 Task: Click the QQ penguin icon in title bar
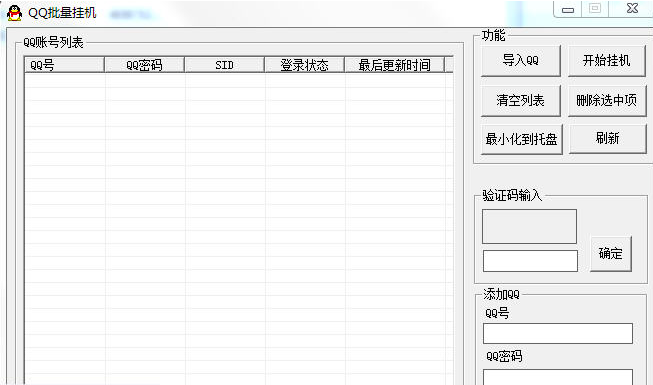(x=15, y=13)
